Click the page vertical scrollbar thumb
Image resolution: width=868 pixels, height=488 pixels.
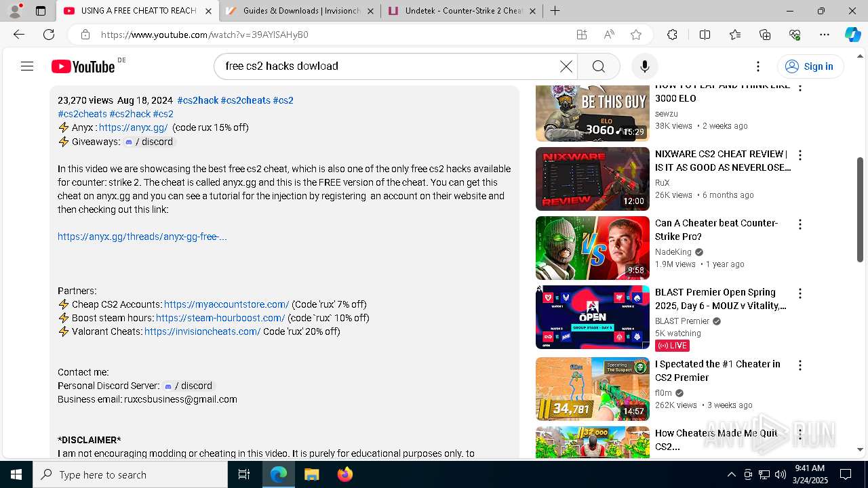(860, 209)
